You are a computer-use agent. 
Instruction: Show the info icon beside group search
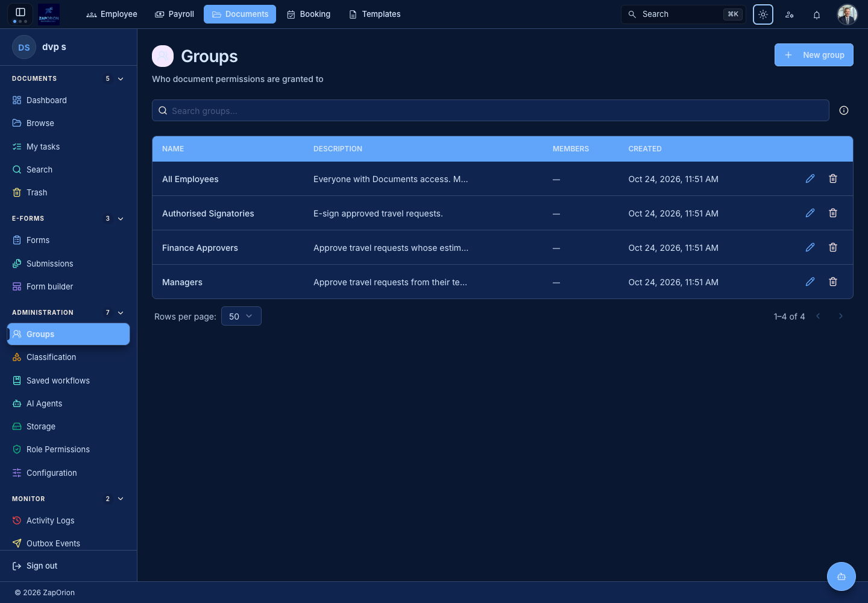(x=844, y=110)
